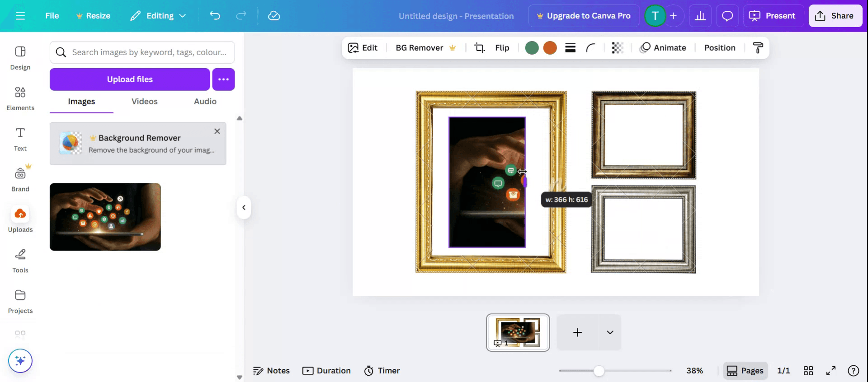Launch the Canva AI assistant sparkle button
Screen dimensions: 868x382
pos(20,361)
